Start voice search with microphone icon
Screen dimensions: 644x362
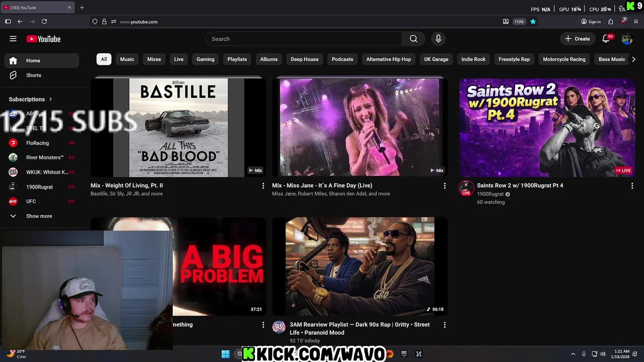438,39
